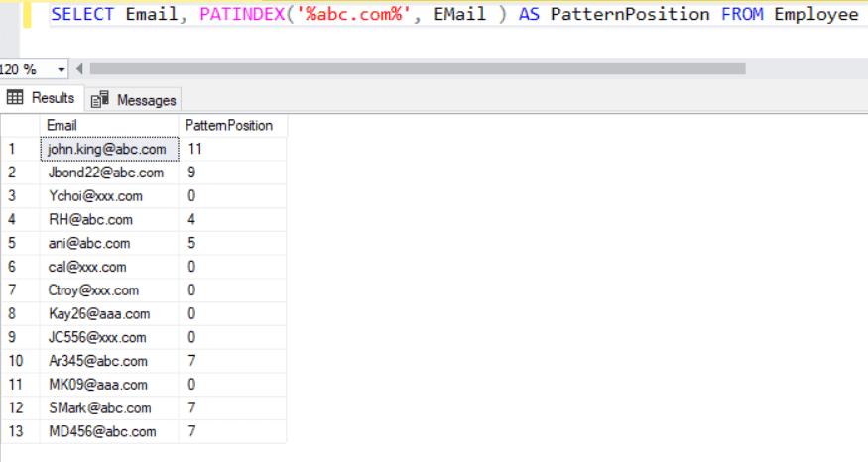The image size is (868, 462).
Task: Click the query editor horizontal scrollbar
Action: point(417,69)
